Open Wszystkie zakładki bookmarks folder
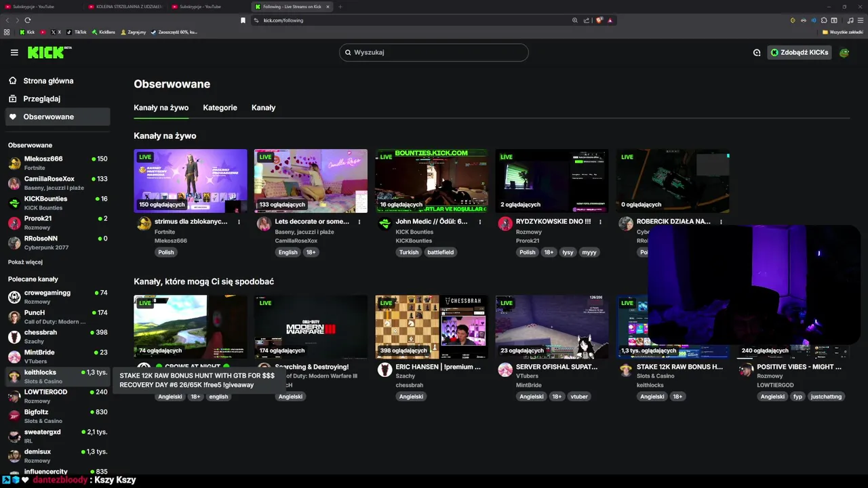Viewport: 868px width, 488px height. [x=843, y=32]
